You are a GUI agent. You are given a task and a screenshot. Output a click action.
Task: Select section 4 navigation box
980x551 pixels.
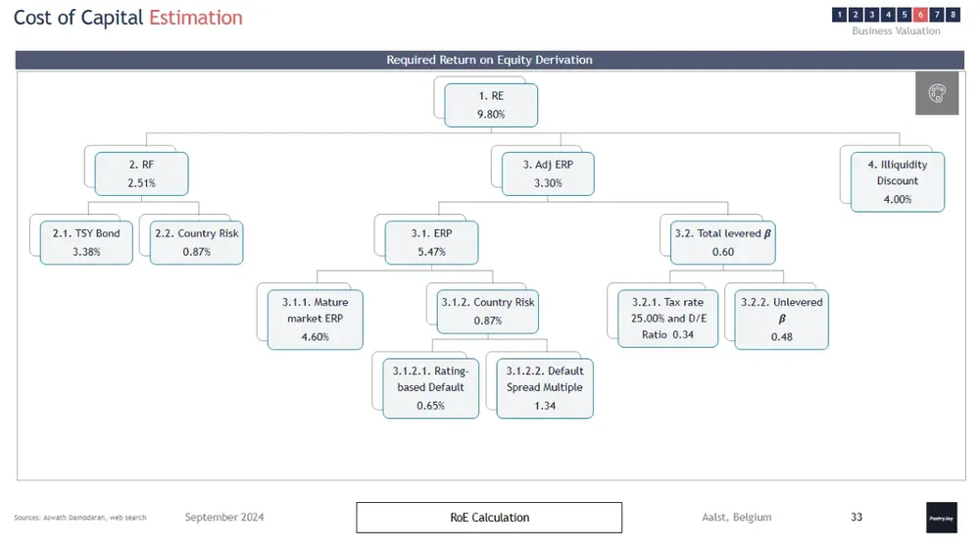pos(888,15)
